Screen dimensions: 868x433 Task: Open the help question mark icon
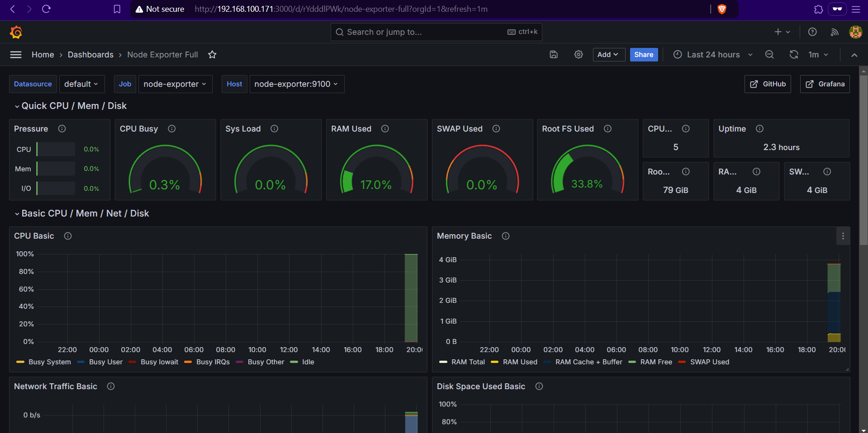tap(812, 32)
